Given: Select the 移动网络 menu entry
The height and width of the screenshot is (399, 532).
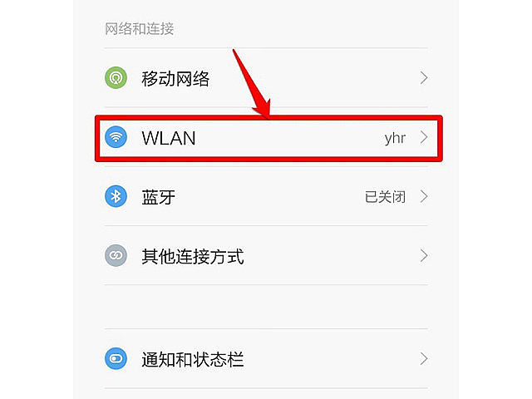Looking at the screenshot, I should [x=175, y=79].
